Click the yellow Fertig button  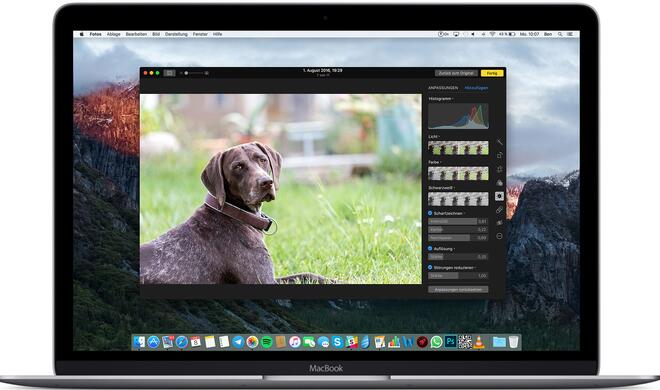(x=492, y=73)
